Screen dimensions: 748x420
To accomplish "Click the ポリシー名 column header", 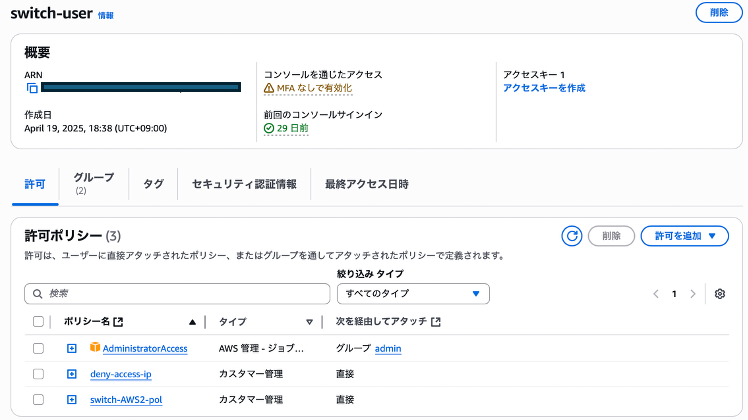I will point(87,322).
